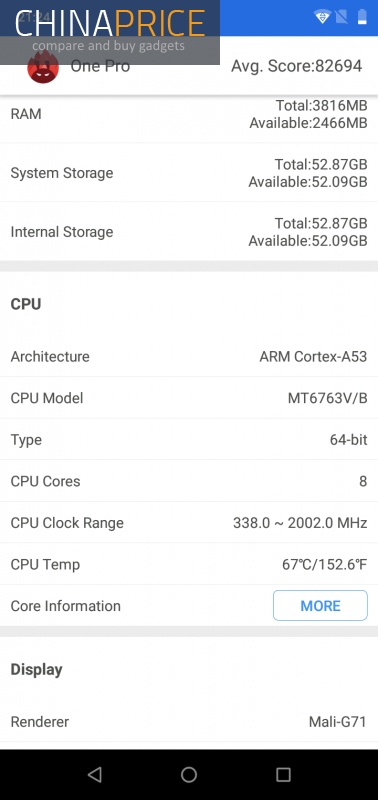The width and height of the screenshot is (378, 800).
Task: Tap the recent apps square icon
Action: [x=283, y=774]
